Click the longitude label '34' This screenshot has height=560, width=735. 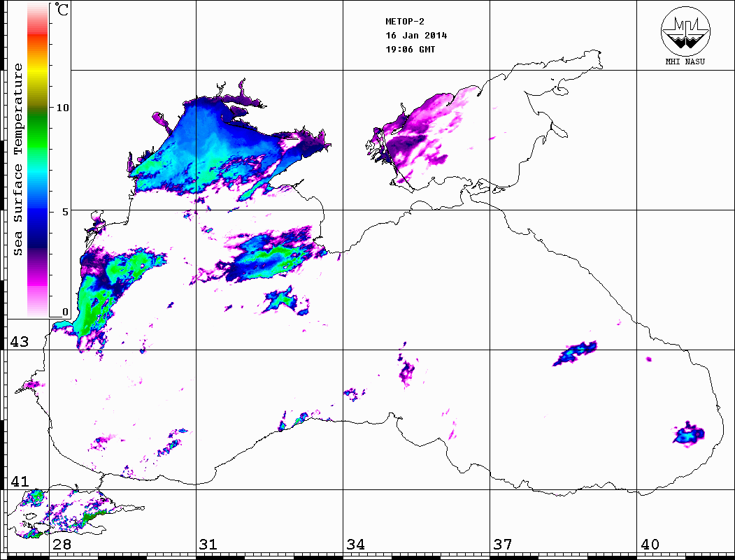pyautogui.click(x=356, y=545)
